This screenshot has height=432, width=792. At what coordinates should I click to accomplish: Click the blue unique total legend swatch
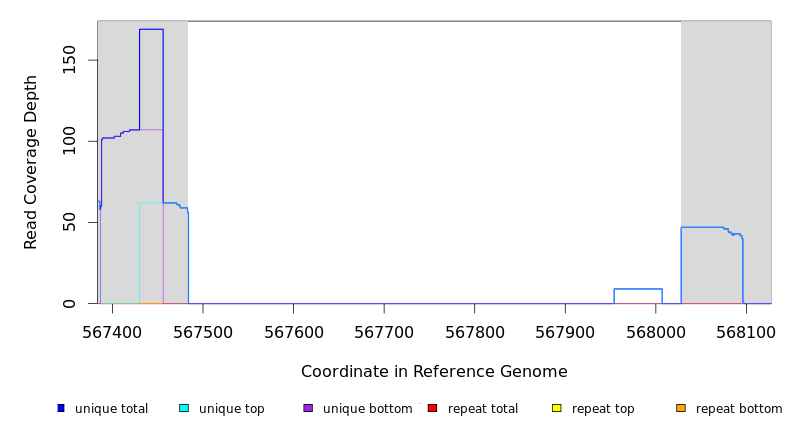tap(61, 408)
